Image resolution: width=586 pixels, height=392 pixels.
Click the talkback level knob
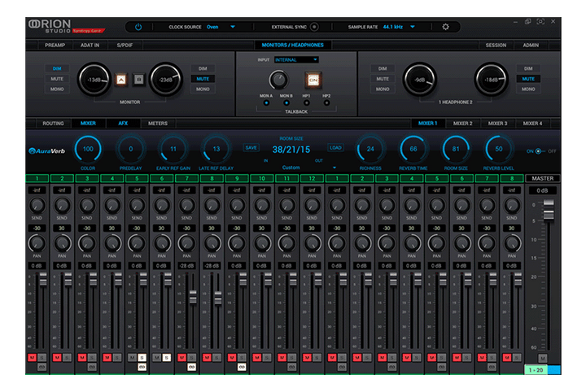[x=278, y=80]
